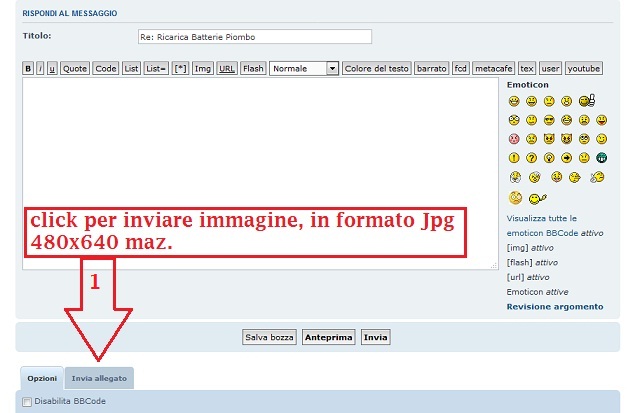Click the Anteprima preview button
The height and width of the screenshot is (413, 628).
[x=328, y=337]
